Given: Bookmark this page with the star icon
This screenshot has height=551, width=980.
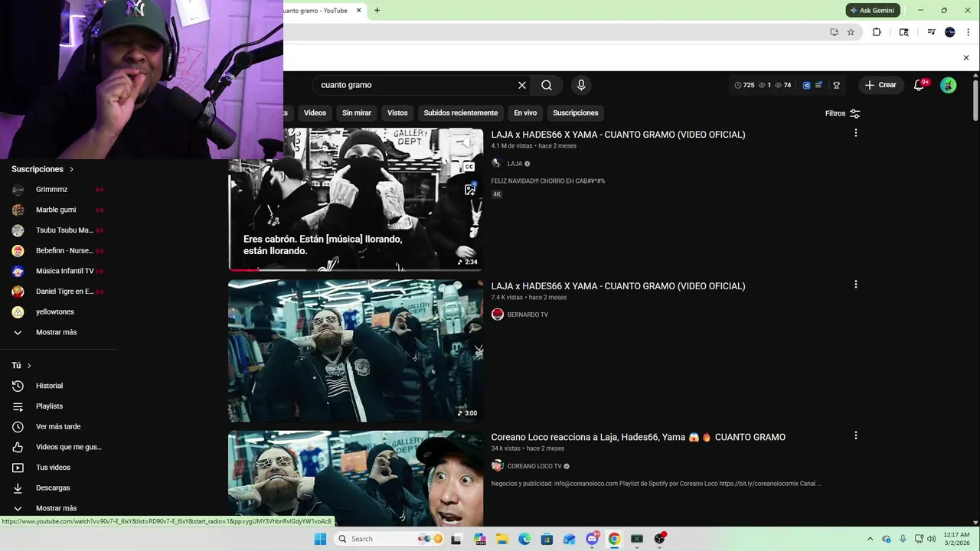Looking at the screenshot, I should tap(851, 32).
